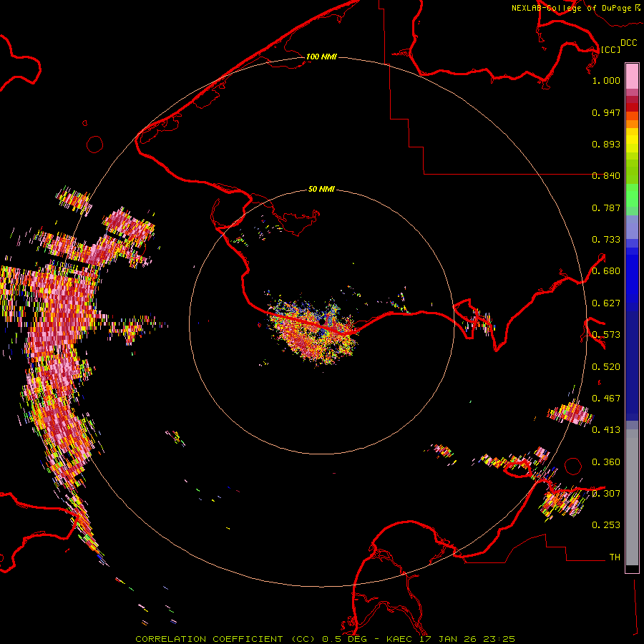Click the 0.573 scale value

606,335
